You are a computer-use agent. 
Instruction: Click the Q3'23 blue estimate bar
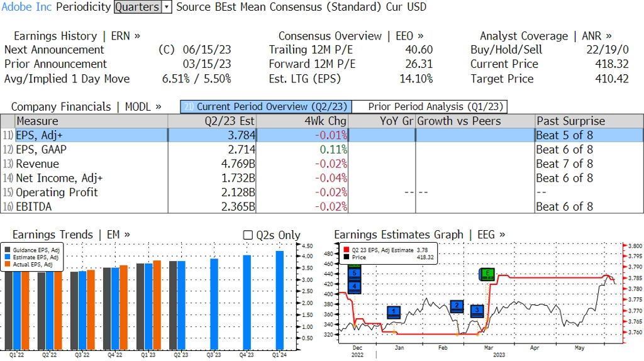point(214,304)
